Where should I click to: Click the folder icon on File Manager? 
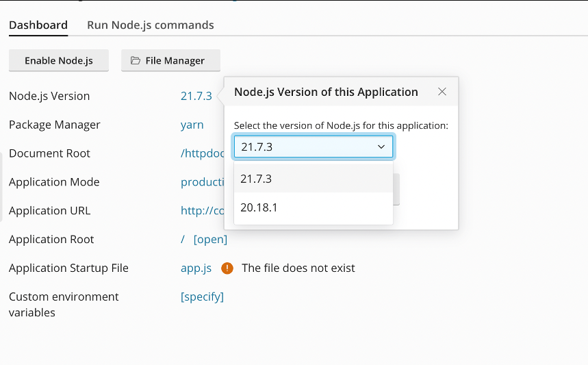pyautogui.click(x=136, y=61)
